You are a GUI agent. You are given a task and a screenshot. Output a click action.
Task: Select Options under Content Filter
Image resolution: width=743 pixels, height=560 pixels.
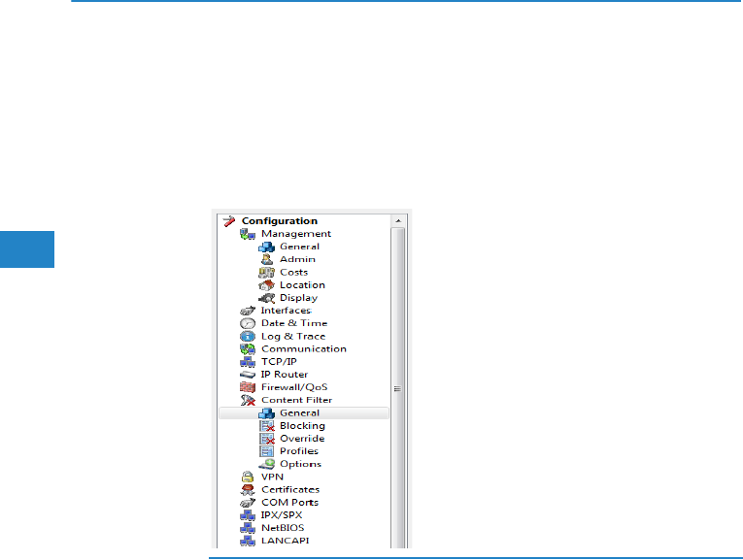pyautogui.click(x=300, y=464)
